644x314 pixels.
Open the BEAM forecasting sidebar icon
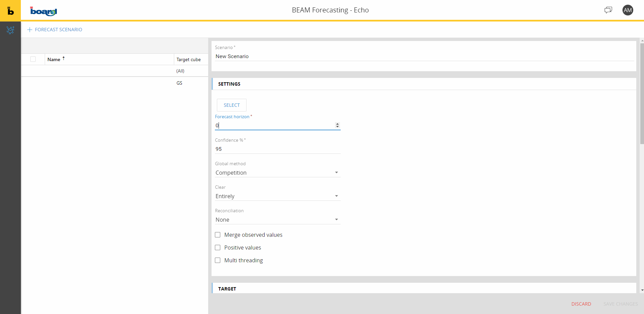tap(10, 30)
